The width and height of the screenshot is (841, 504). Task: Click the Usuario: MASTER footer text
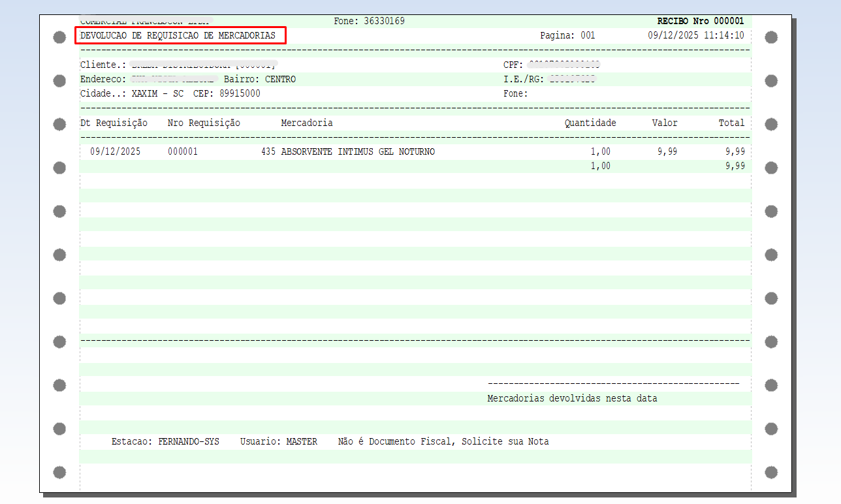coord(278,441)
